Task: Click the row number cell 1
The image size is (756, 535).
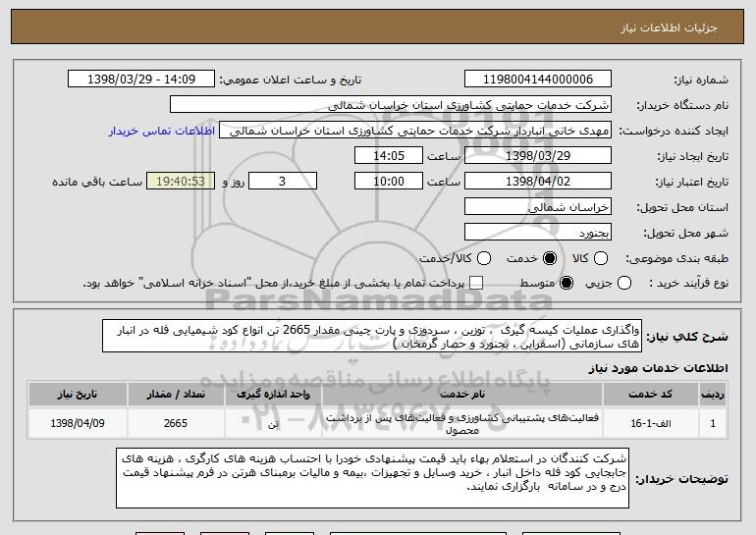Action: 713,423
